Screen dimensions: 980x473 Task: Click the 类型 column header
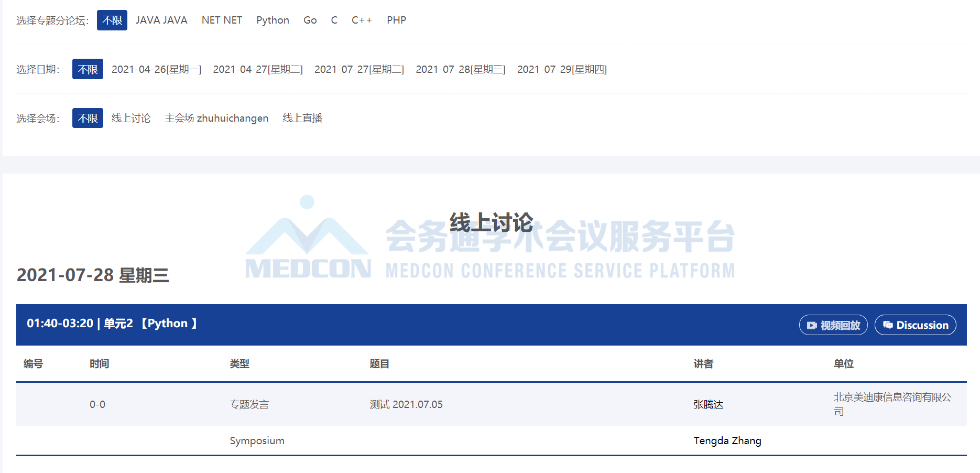(x=239, y=364)
